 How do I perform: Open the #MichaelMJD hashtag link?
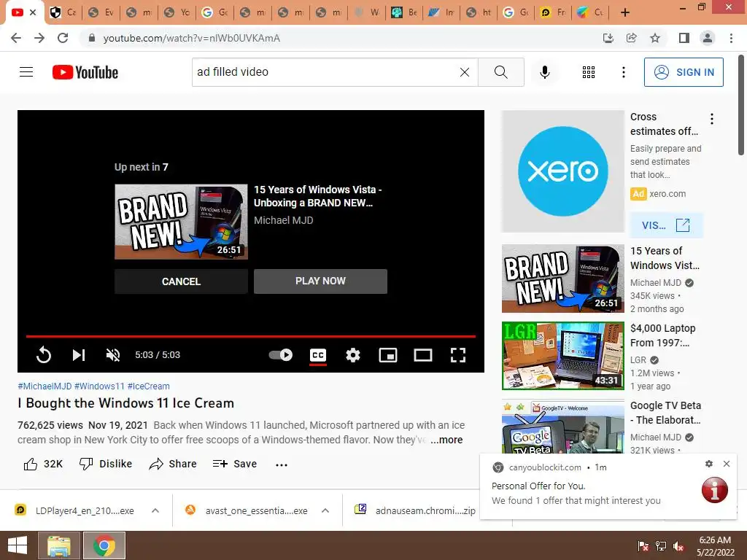pyautogui.click(x=44, y=386)
